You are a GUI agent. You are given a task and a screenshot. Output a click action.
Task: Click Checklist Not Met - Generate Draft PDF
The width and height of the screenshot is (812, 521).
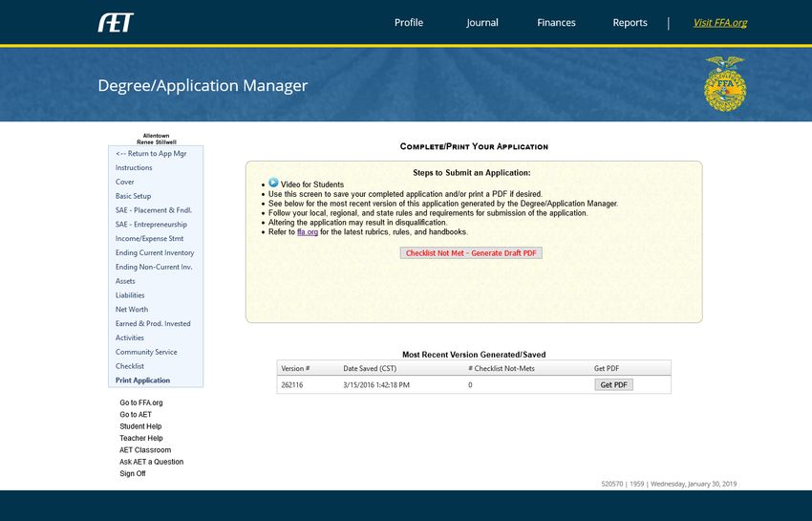471,253
